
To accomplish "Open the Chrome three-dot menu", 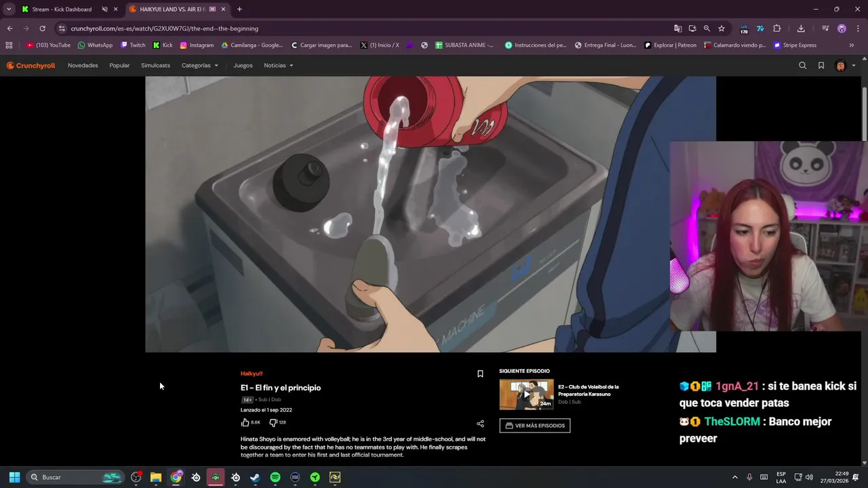I will (859, 28).
